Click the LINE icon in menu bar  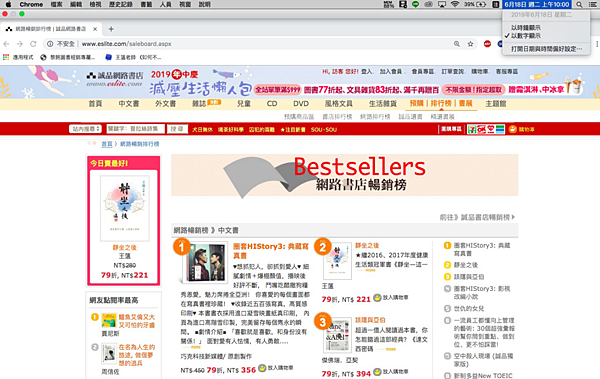click(x=416, y=4)
